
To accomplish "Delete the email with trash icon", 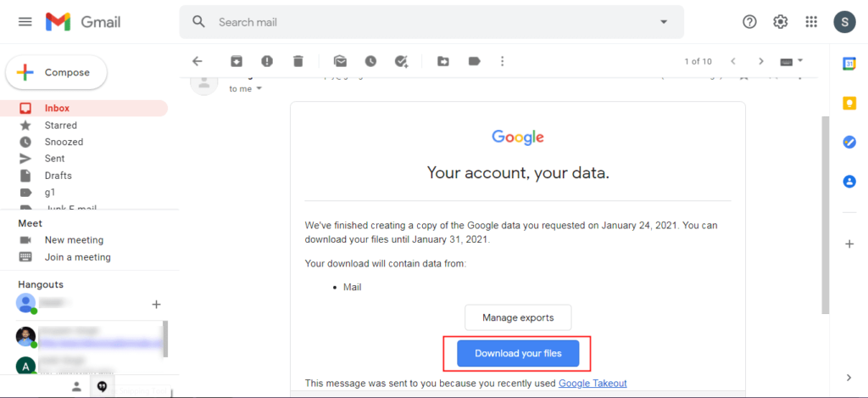I will tap(298, 62).
